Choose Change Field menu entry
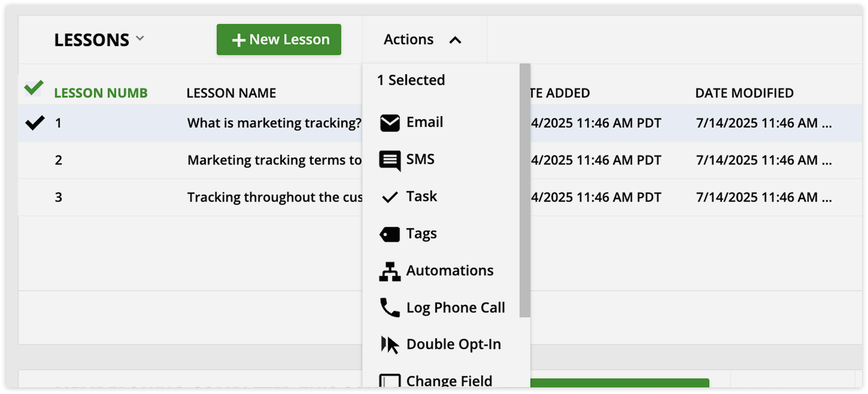Image resolution: width=868 pixels, height=394 pixels. [441, 381]
